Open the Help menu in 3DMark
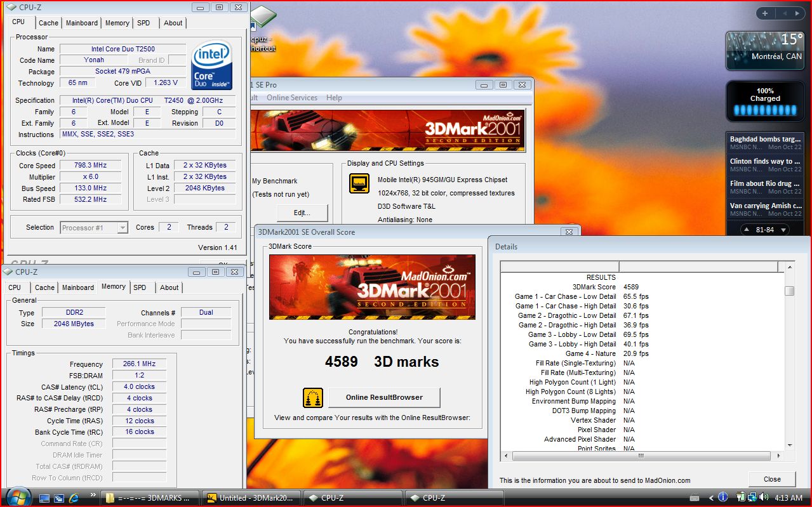 (x=334, y=98)
